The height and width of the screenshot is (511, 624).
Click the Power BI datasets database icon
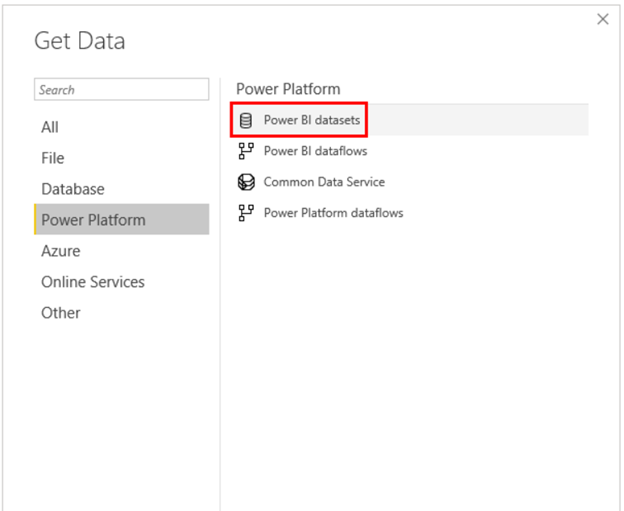coord(246,120)
